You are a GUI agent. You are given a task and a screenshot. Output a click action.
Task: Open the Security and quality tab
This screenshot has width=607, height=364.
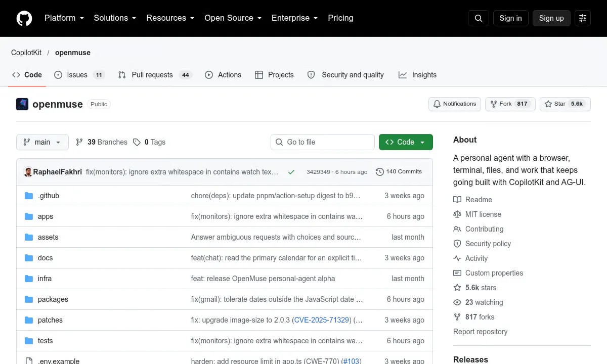345,75
